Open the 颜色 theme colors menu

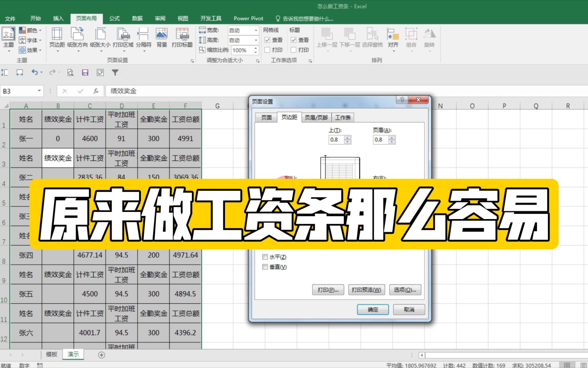30,30
